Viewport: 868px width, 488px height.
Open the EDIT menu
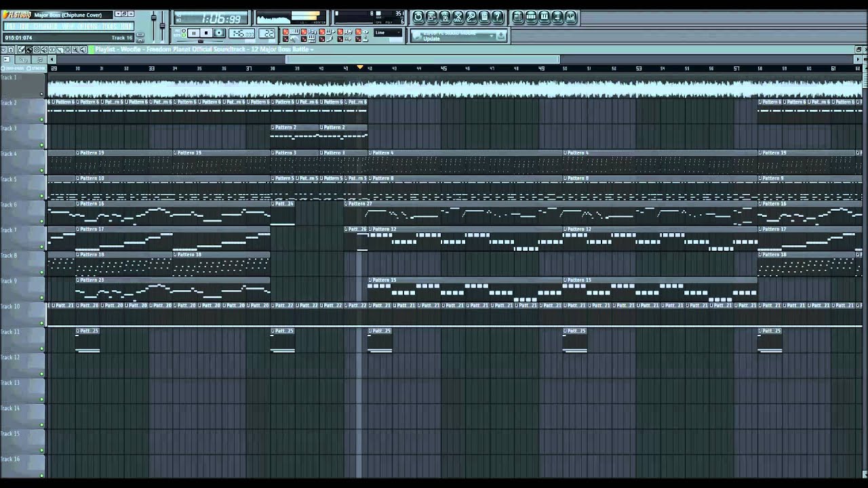coord(24,26)
